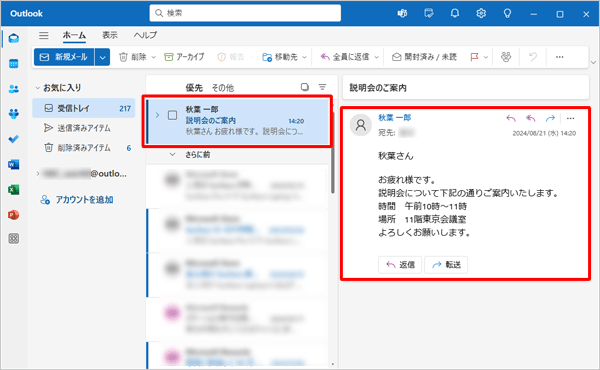Image resolution: width=600 pixels, height=370 pixels.
Task: Launch Excel from the sidebar
Action: 14,189
